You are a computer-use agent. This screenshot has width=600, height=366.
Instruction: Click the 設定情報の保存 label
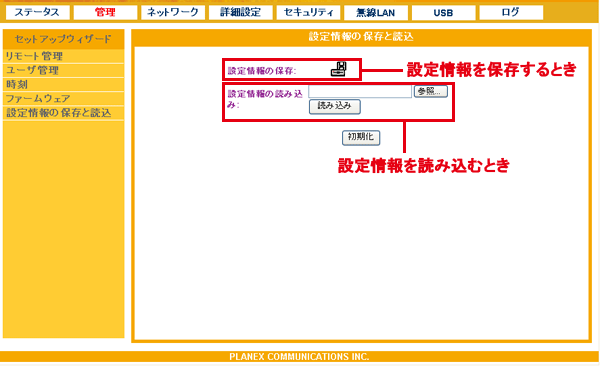[x=262, y=71]
